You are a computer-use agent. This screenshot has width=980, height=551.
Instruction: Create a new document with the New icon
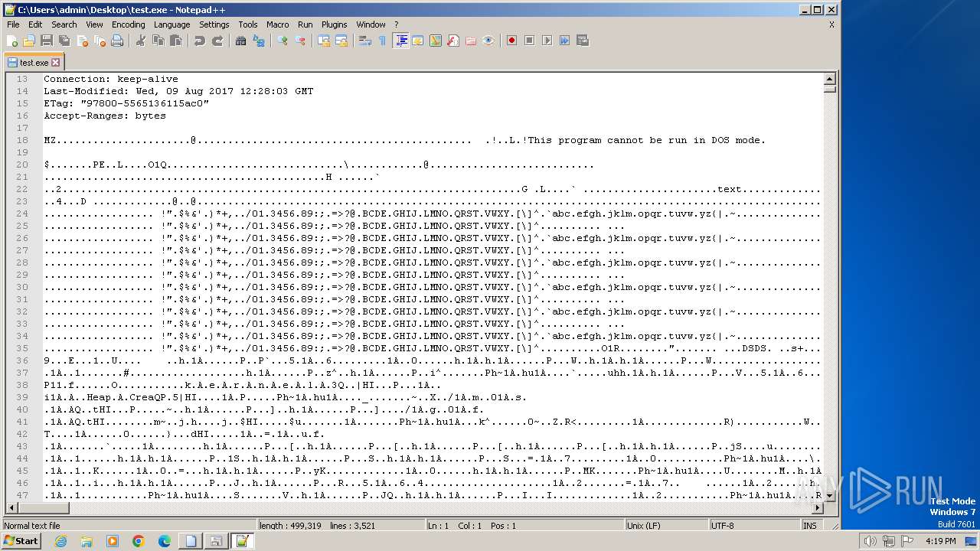(12, 41)
